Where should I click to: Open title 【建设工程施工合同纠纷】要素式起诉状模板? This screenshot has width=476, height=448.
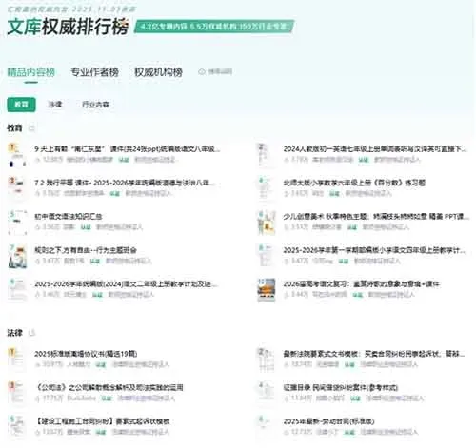click(x=102, y=421)
